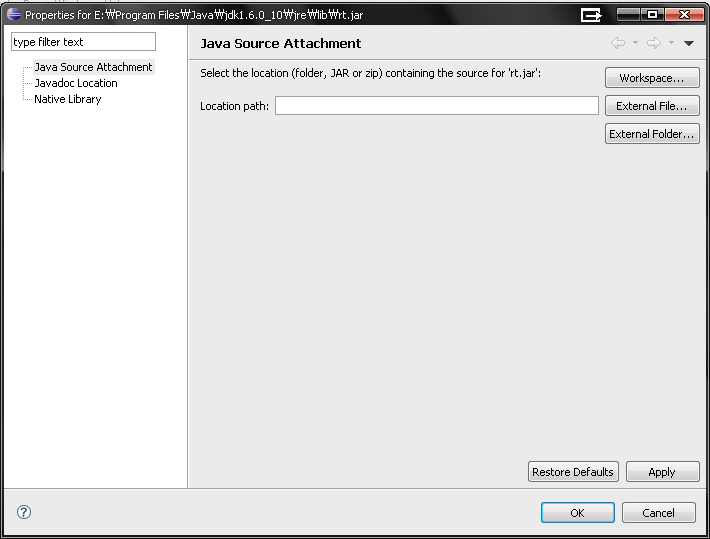
Task: Maximize the Properties dialog window
Action: [x=652, y=14]
